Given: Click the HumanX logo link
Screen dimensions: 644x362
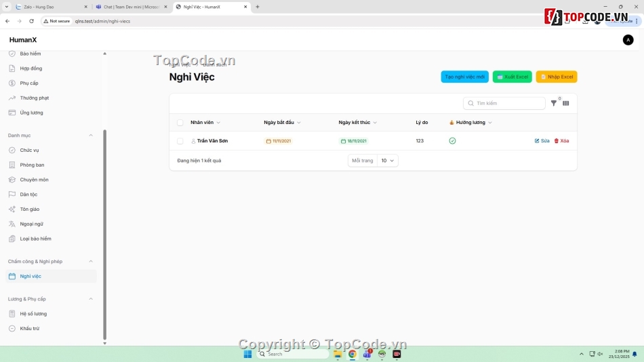Looking at the screenshot, I should 23,40.
